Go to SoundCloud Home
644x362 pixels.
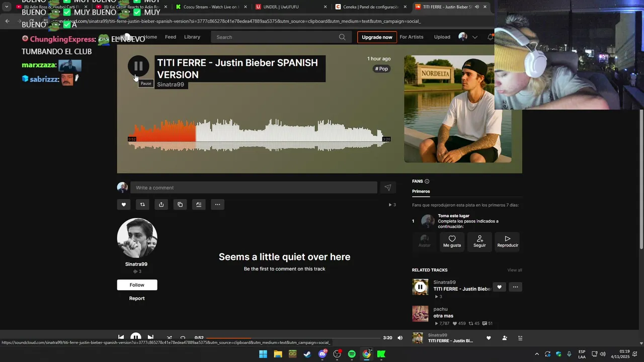(151, 37)
